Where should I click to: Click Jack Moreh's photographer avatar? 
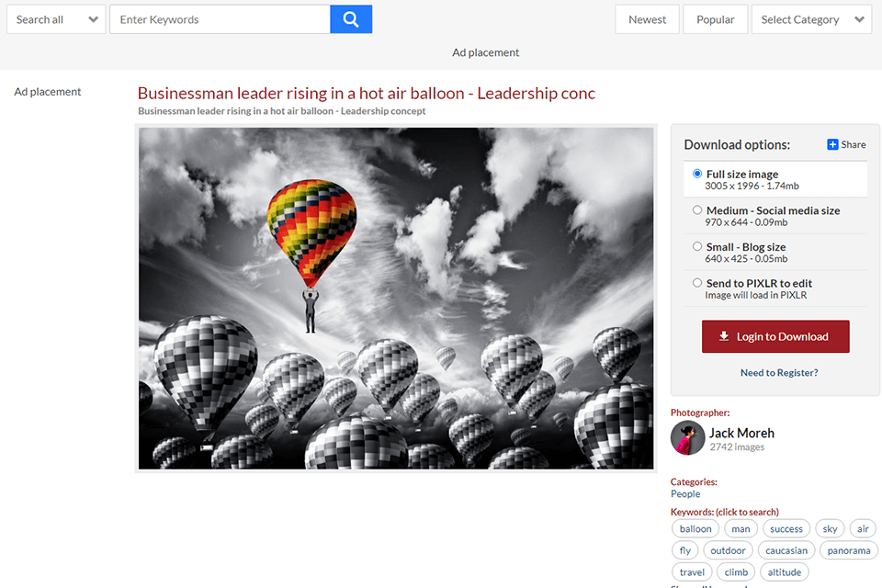(x=687, y=438)
